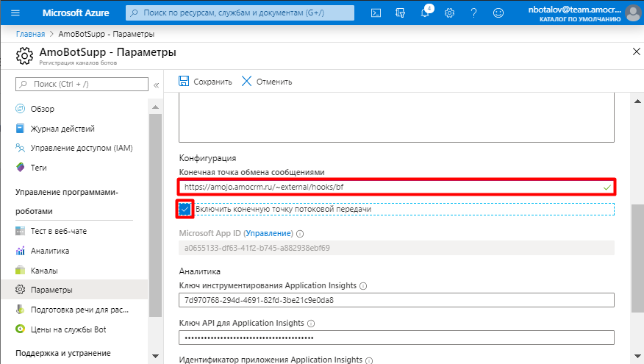The width and height of the screenshot is (644, 364).
Task: Launch Cloud Shell from top bar
Action: (376, 13)
